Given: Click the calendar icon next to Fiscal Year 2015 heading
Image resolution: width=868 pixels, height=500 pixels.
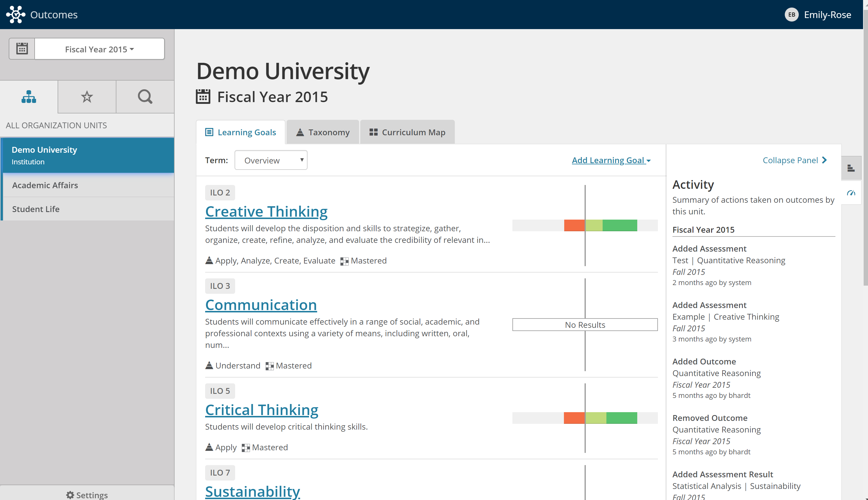Looking at the screenshot, I should [x=203, y=97].
